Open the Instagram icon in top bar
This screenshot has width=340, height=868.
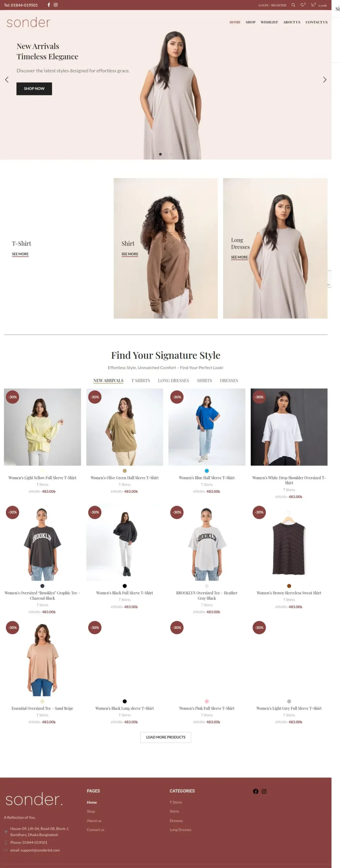click(x=56, y=5)
